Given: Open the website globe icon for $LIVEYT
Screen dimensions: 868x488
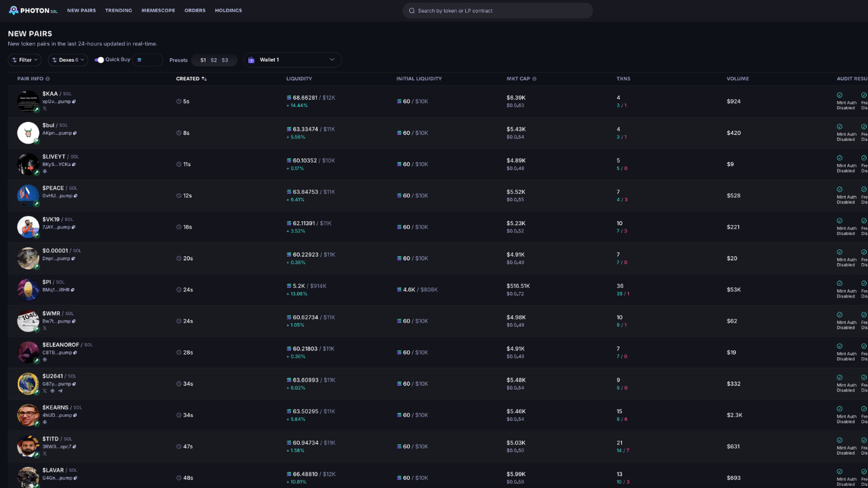Looking at the screenshot, I should (45, 171).
